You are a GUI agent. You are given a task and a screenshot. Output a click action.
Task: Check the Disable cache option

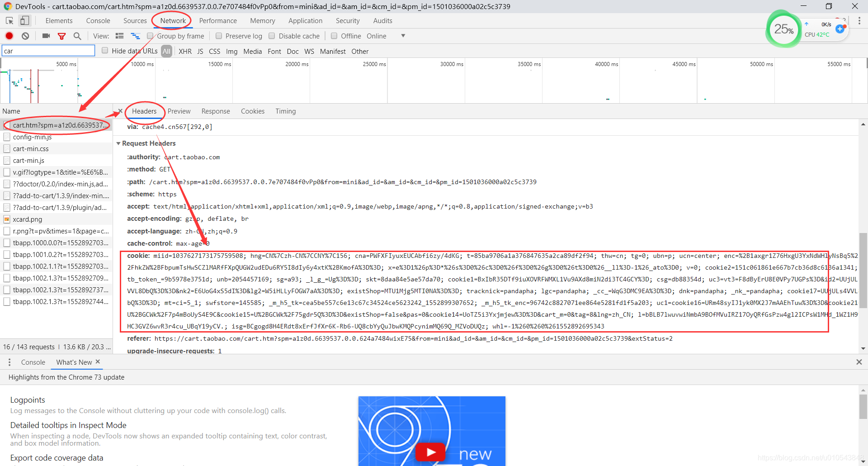pyautogui.click(x=272, y=36)
